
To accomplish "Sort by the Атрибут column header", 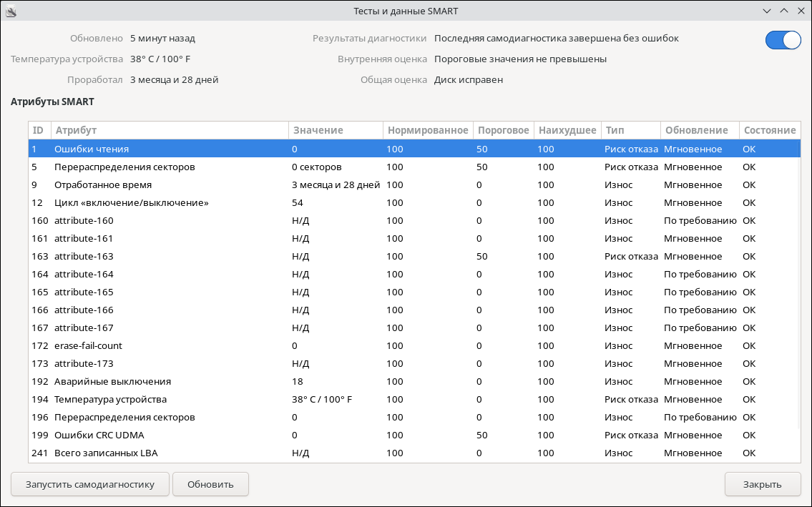I will pyautogui.click(x=170, y=130).
